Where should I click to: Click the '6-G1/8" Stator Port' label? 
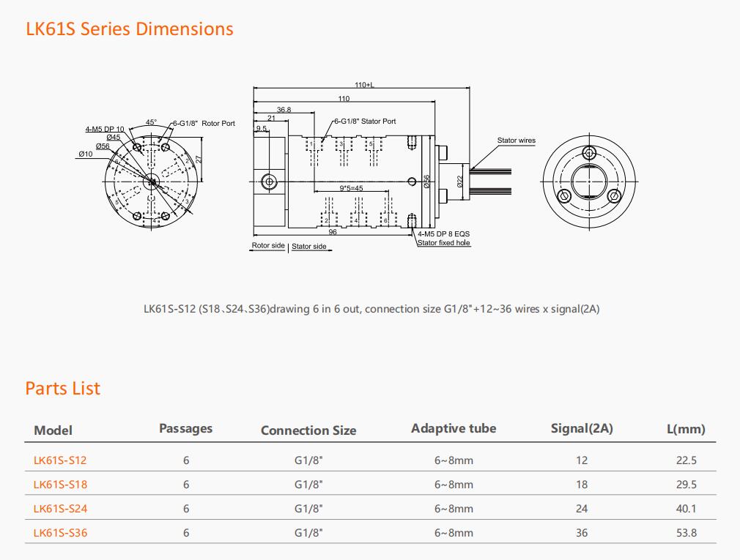click(x=366, y=121)
